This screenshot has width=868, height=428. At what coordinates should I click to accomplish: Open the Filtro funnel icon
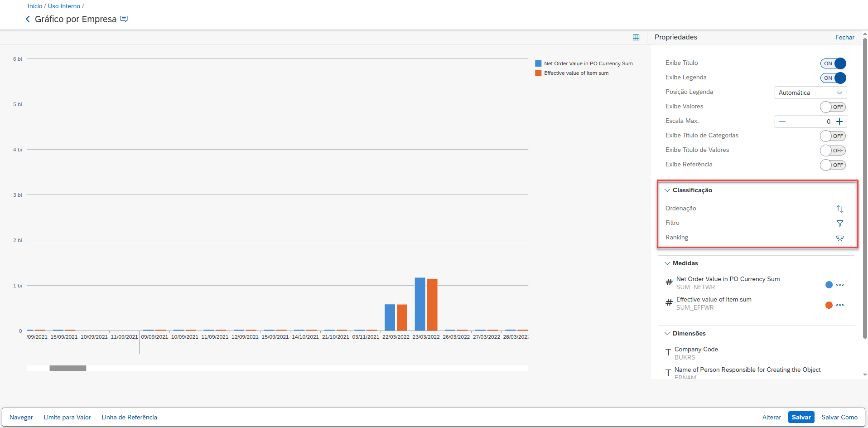[839, 224]
